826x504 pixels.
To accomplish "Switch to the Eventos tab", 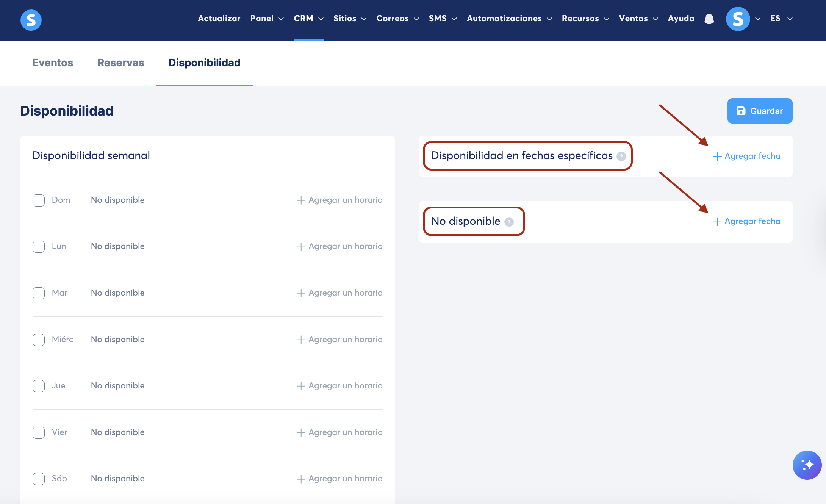I will point(53,63).
